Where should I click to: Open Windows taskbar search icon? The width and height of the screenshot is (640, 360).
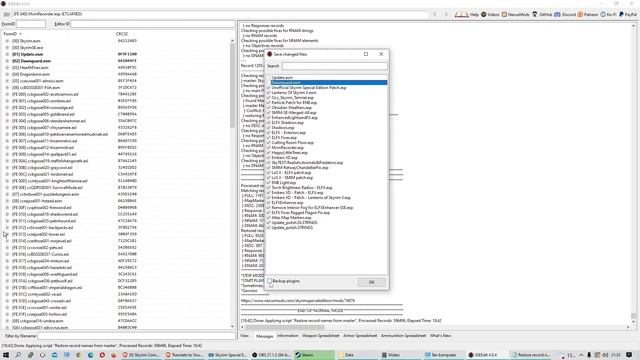(x=18, y=355)
